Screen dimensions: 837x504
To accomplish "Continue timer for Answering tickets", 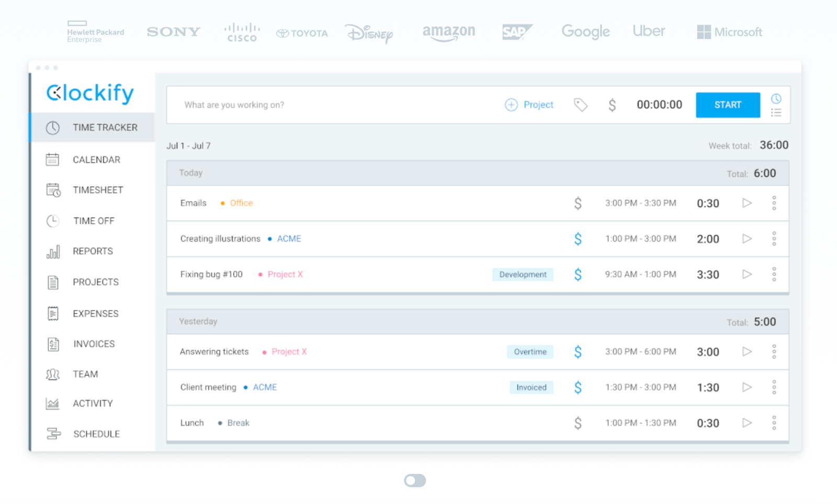I will pos(747,351).
